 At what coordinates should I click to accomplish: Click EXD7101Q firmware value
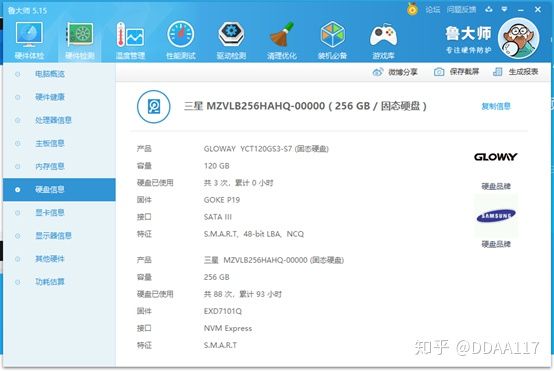click(x=223, y=311)
